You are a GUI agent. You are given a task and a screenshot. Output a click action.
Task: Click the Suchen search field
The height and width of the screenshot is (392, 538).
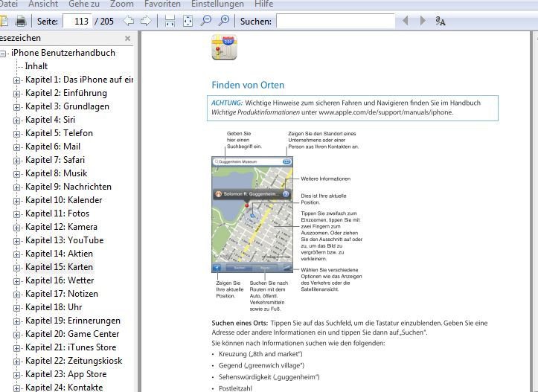pos(336,22)
